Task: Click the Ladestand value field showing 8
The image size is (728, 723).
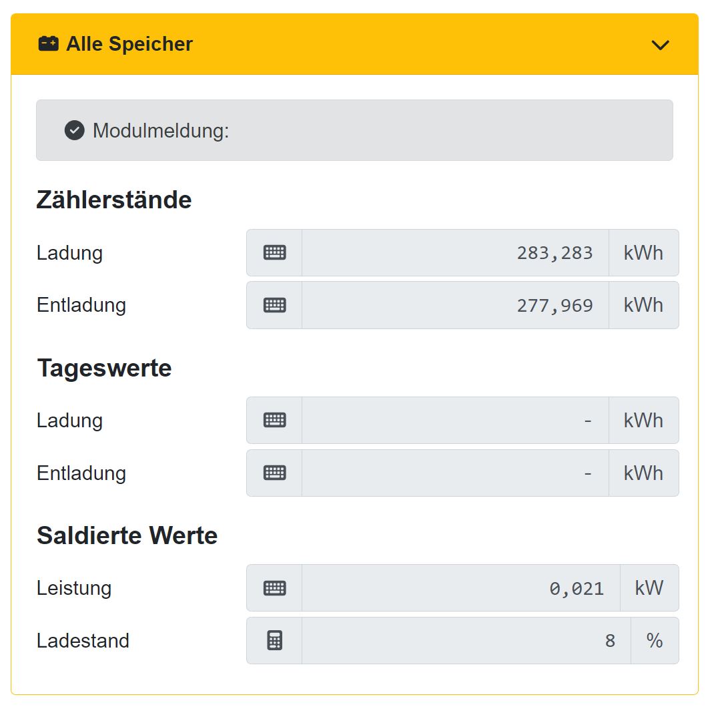Action: point(466,641)
